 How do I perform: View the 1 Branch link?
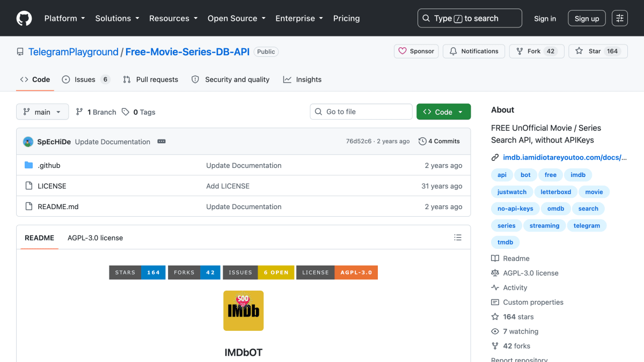coord(96,112)
